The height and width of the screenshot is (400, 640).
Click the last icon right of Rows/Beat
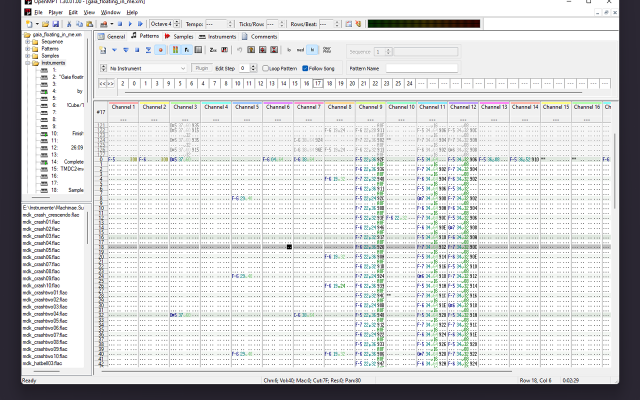[x=358, y=24]
